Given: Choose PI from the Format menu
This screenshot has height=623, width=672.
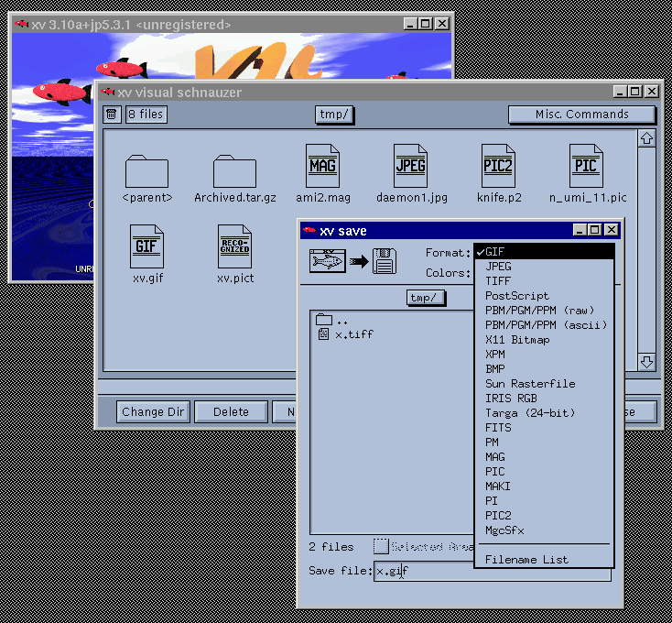Looking at the screenshot, I should coord(545,501).
